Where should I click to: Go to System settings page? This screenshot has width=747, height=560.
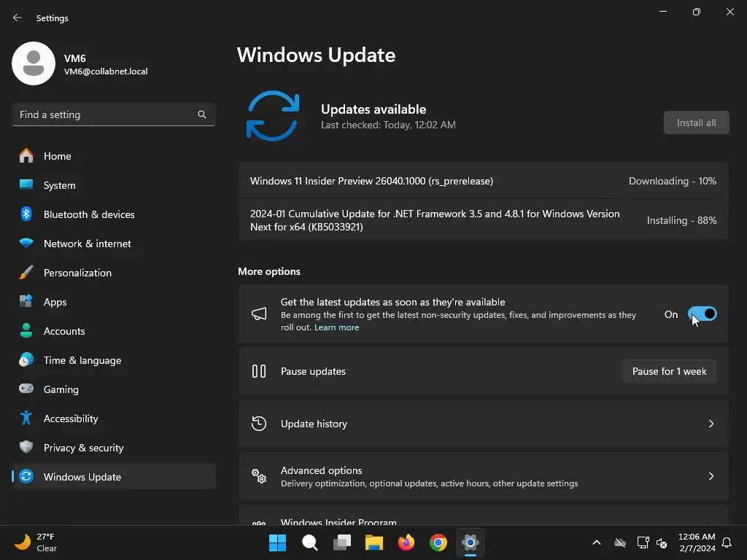pos(114,184)
